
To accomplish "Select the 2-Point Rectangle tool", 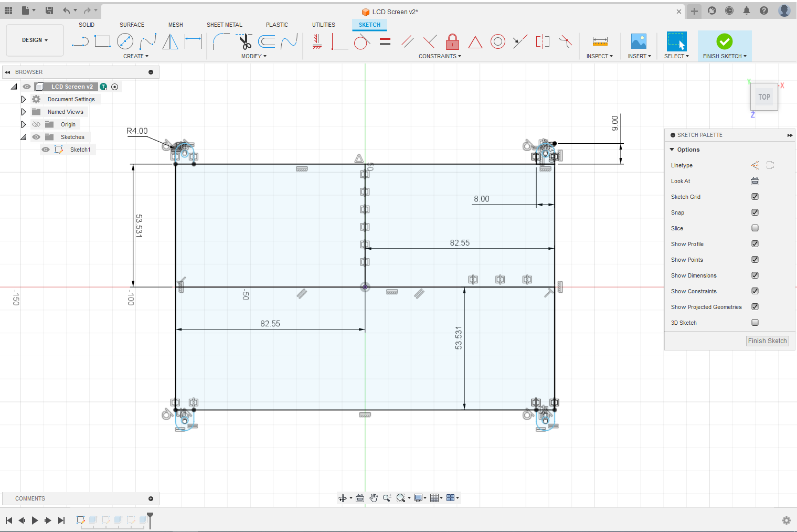I will 102,41.
